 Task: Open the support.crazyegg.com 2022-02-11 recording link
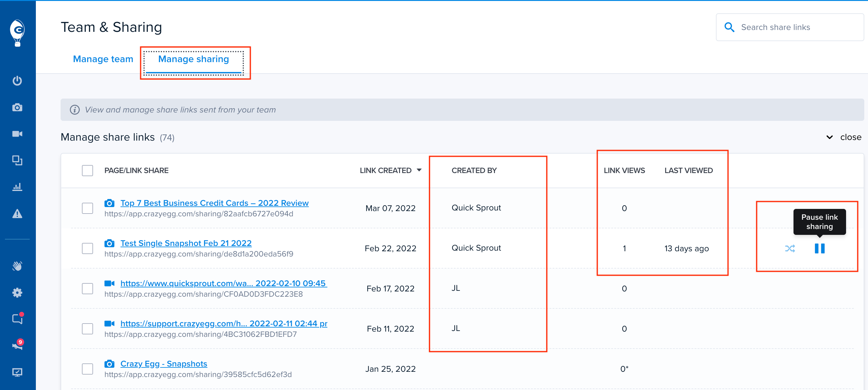tap(224, 324)
